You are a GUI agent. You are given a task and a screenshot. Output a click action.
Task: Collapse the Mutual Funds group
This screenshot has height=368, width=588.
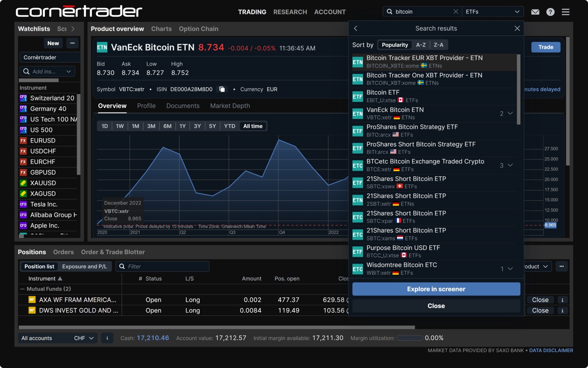click(x=23, y=289)
